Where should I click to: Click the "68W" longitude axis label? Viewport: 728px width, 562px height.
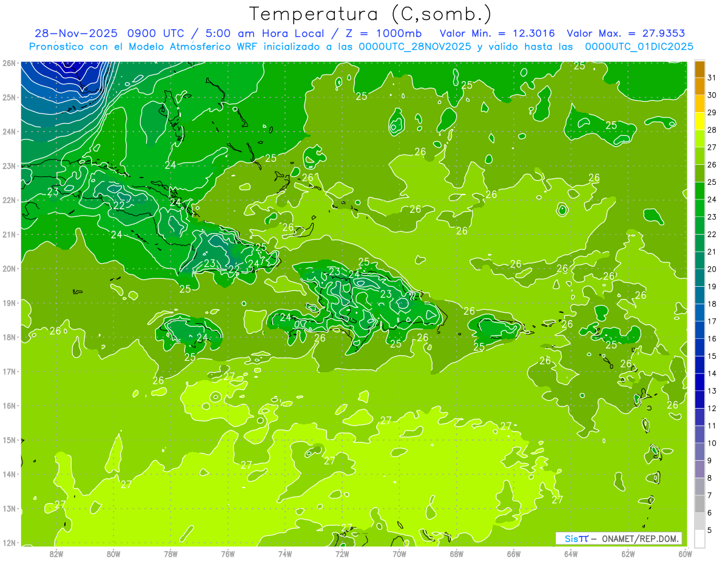pyautogui.click(x=457, y=554)
